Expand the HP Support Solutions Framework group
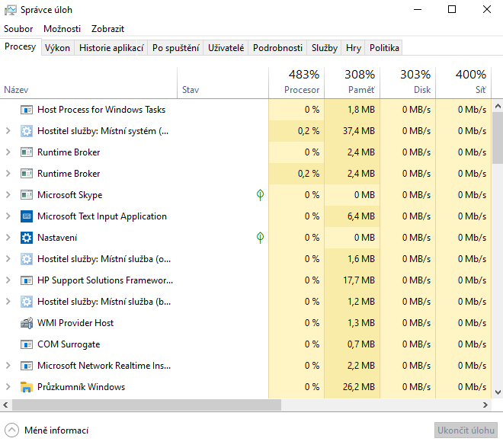Screen dimensions: 503x448 (x=8, y=280)
